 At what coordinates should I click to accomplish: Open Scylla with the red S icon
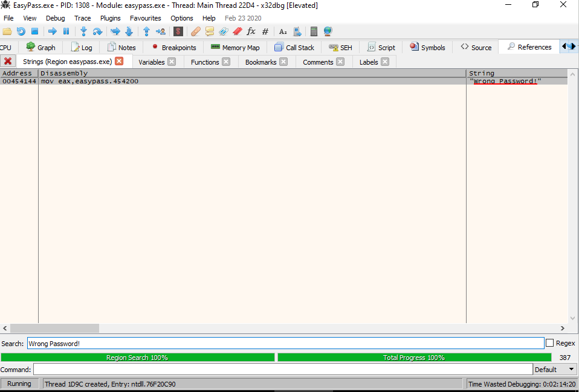pos(178,31)
